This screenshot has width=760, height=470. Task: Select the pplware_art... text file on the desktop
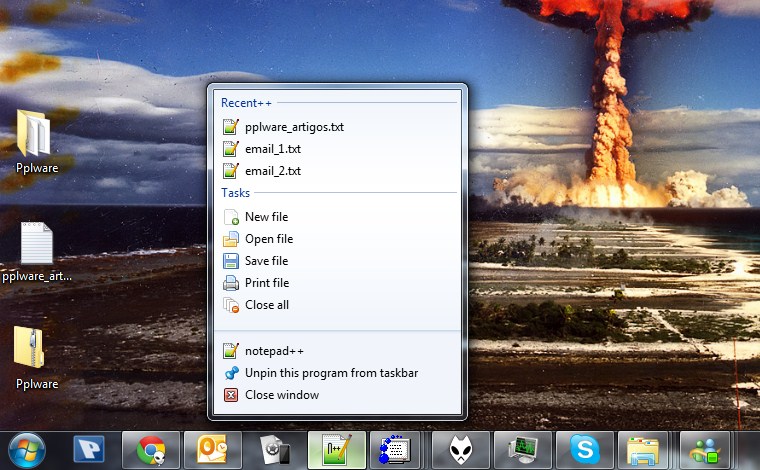[37, 252]
